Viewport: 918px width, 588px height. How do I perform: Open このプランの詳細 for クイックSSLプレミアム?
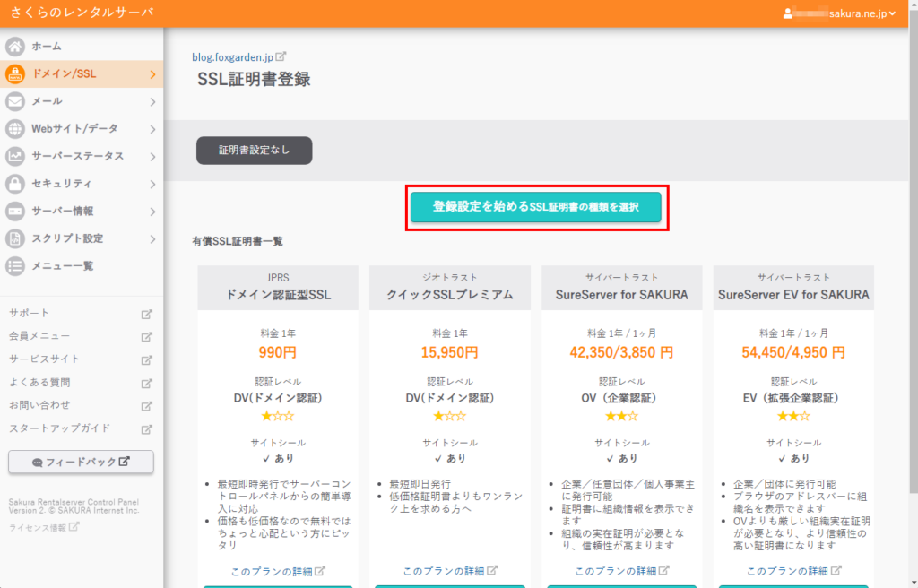click(450, 571)
